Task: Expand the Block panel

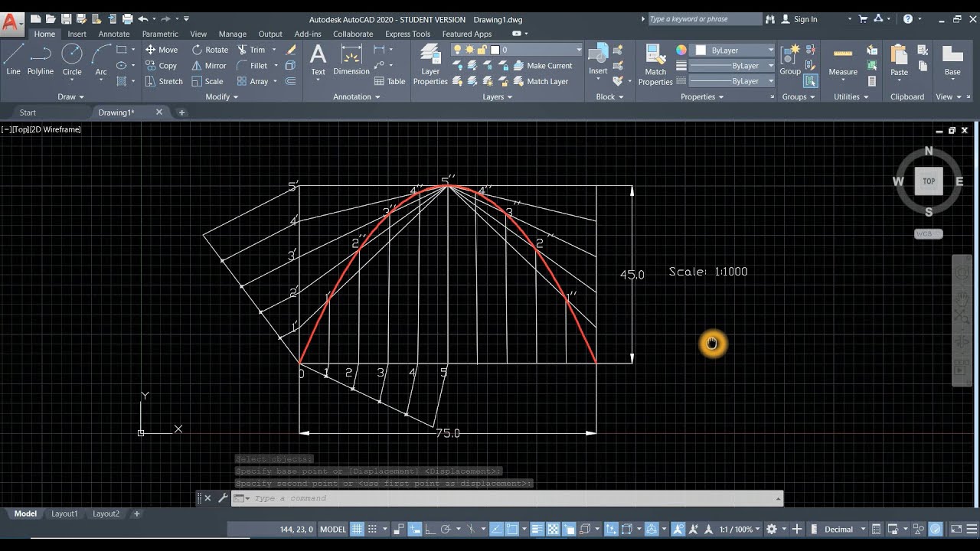Action: point(609,96)
